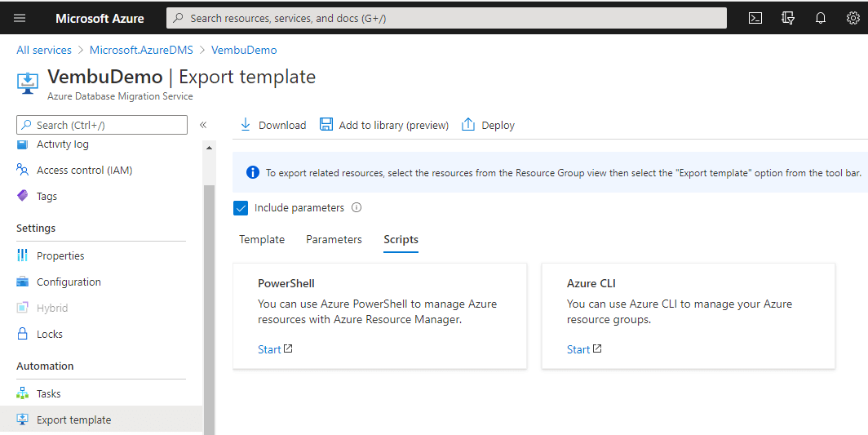The width and height of the screenshot is (868, 435).
Task: Click the Export template sidebar icon
Action: pos(22,419)
